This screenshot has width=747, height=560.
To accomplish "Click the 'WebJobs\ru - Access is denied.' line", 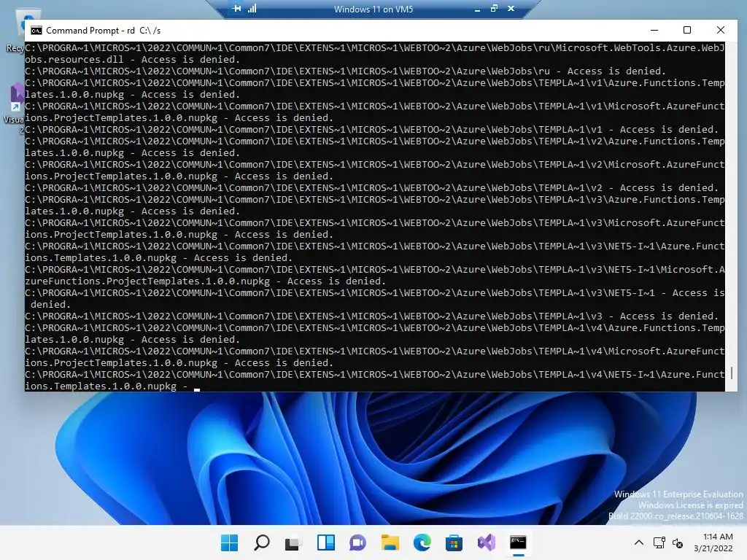I will click(x=346, y=71).
